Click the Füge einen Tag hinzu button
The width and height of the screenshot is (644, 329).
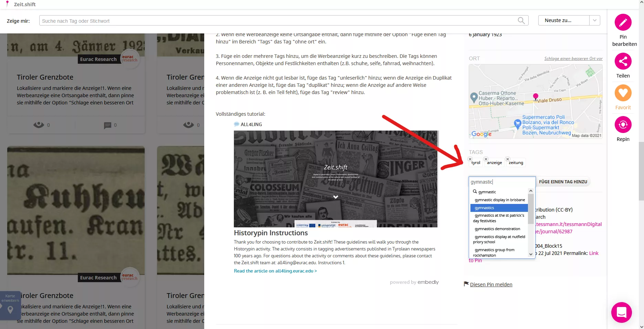pyautogui.click(x=563, y=182)
